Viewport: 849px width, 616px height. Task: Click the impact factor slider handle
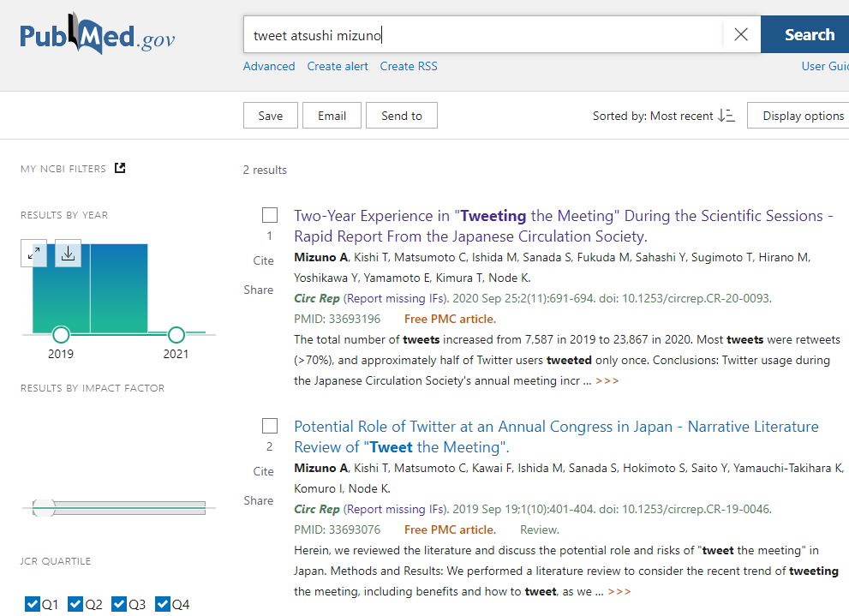(44, 508)
